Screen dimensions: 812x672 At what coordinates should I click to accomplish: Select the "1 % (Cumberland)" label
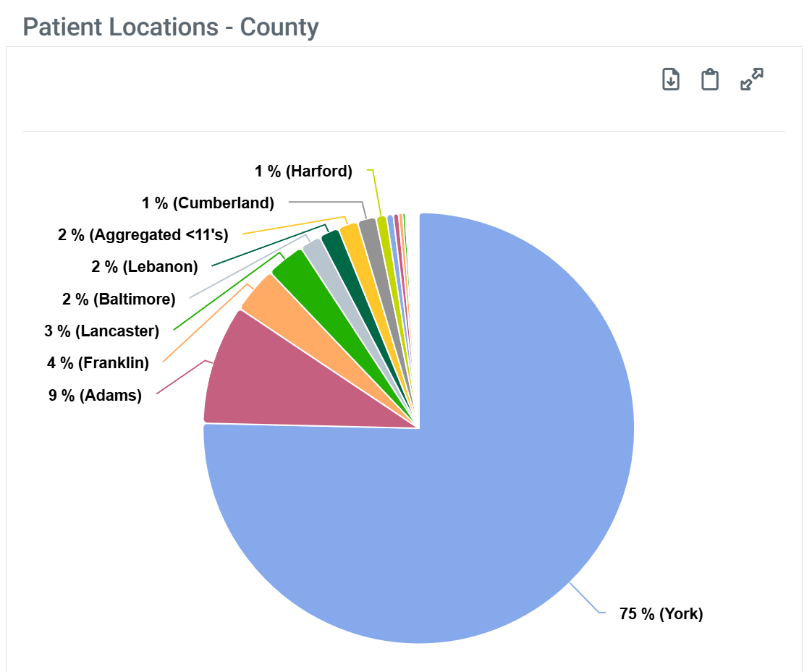coord(208,203)
